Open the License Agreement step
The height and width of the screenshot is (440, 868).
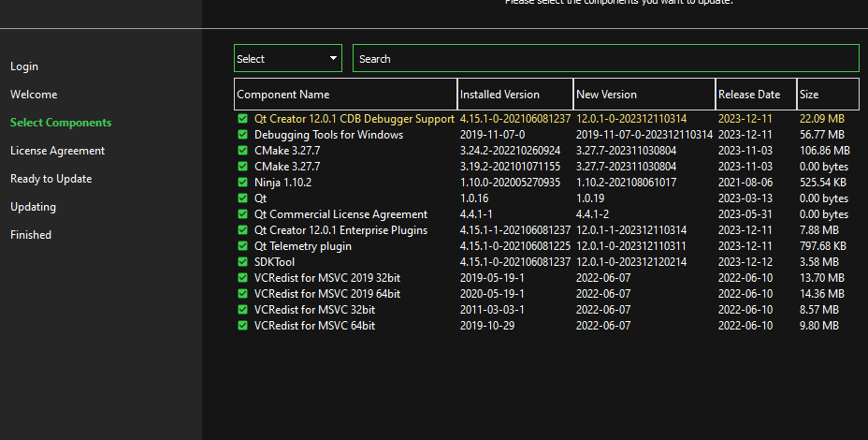tap(58, 151)
